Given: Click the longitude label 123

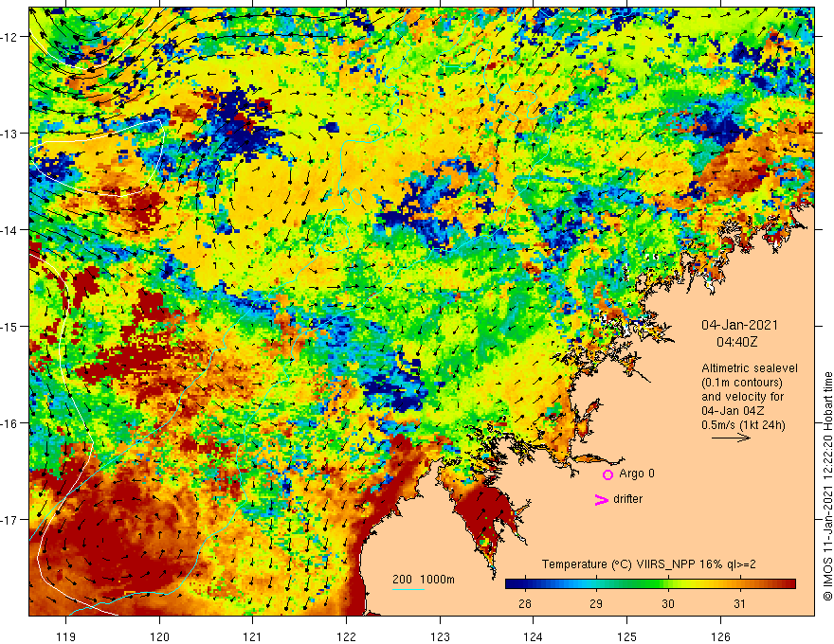Looking at the screenshot, I should pos(440,636).
